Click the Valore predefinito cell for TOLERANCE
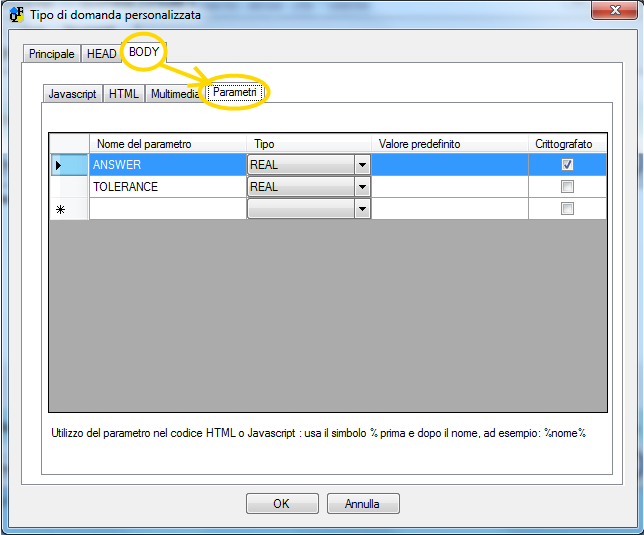Screen dimensions: 644x535 pyautogui.click(x=450, y=187)
